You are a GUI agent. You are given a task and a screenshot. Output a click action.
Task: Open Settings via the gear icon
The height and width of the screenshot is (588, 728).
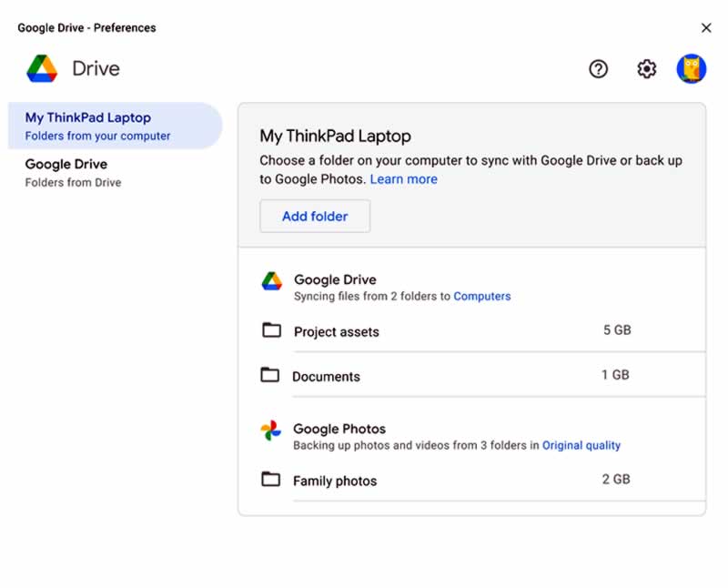click(646, 69)
